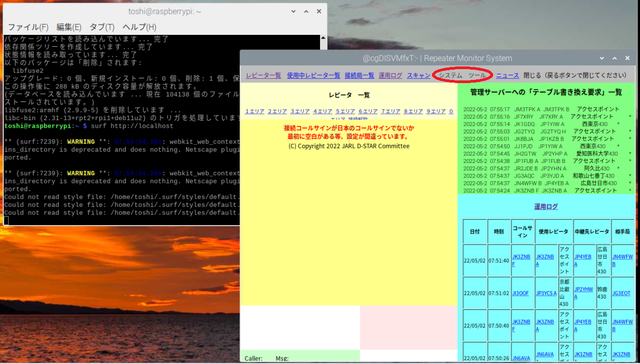Open relay repeater JP4YEB A in 07:51:40 row
Image resolution: width=640 pixels, height=364 pixels.
[x=583, y=260]
